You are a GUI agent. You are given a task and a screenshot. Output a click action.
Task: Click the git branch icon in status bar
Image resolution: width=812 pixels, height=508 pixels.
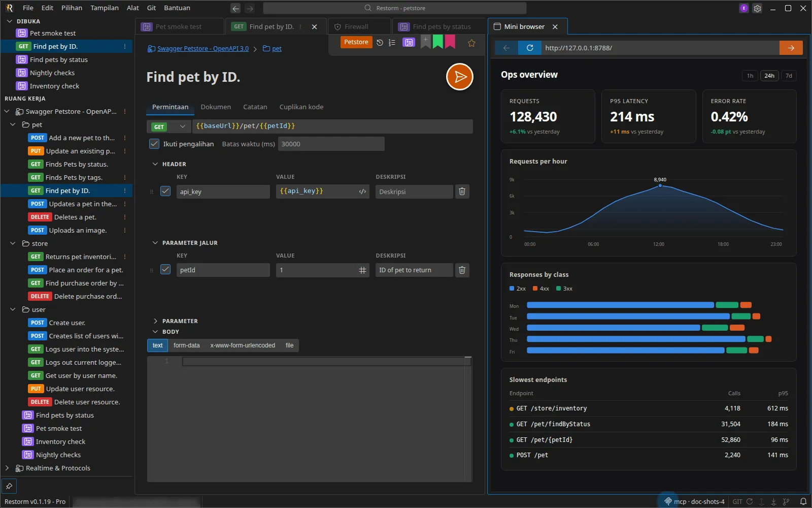[786, 501]
